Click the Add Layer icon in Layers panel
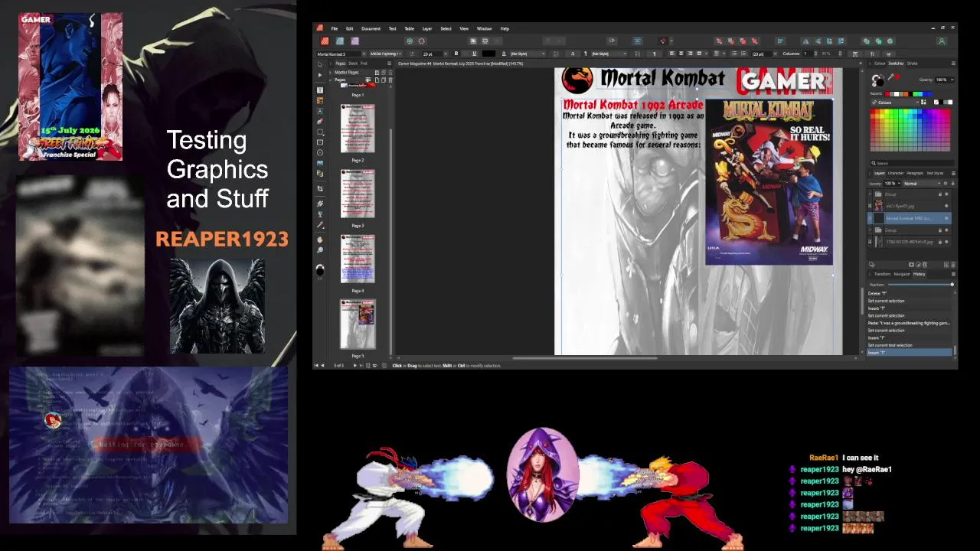This screenshot has width=980, height=551. 946,265
